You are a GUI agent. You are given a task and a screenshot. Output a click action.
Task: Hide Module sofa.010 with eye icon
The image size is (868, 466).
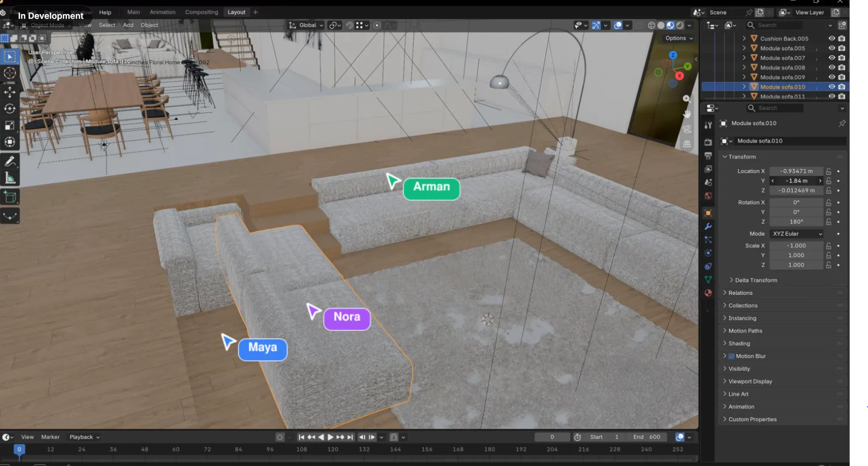coord(831,87)
